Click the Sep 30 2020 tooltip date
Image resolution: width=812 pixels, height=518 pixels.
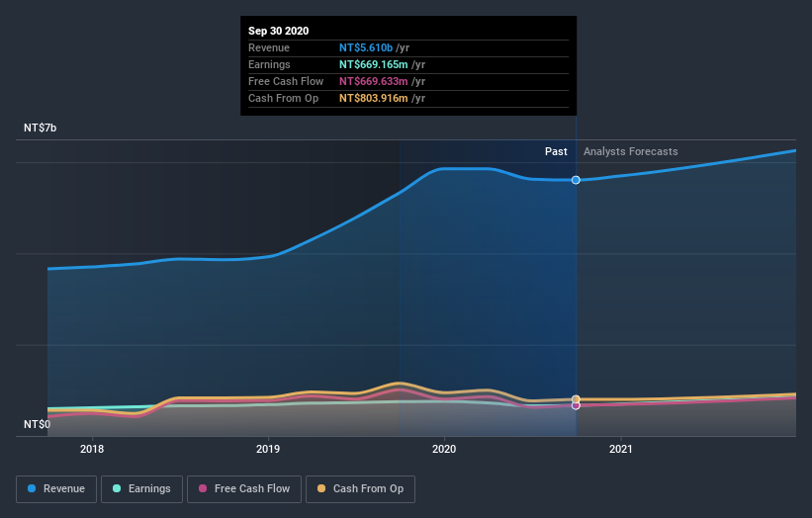pyautogui.click(x=279, y=31)
